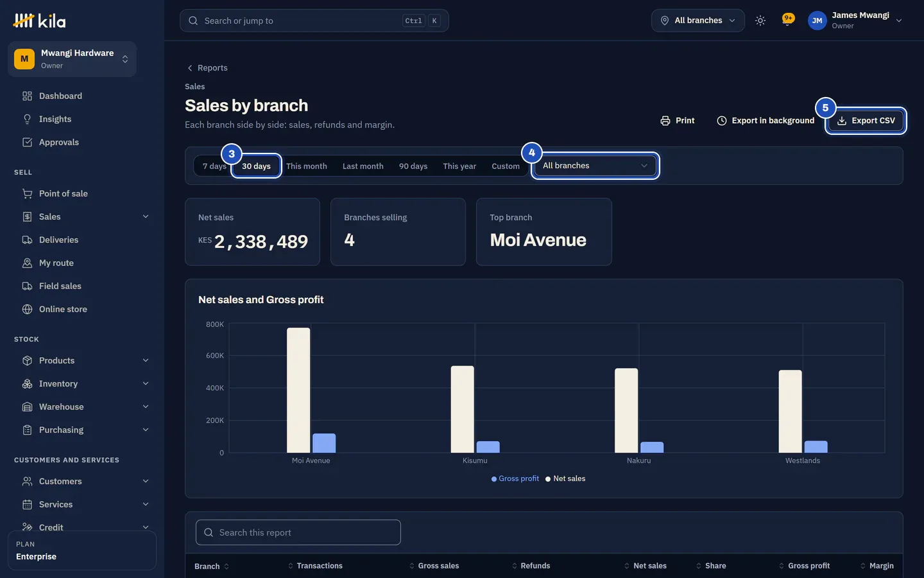Image resolution: width=924 pixels, height=578 pixels.
Task: Select the 90 days range tab
Action: [x=413, y=166]
